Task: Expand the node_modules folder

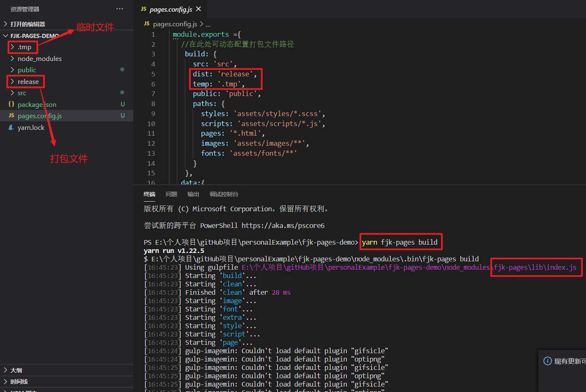Action: [39, 59]
